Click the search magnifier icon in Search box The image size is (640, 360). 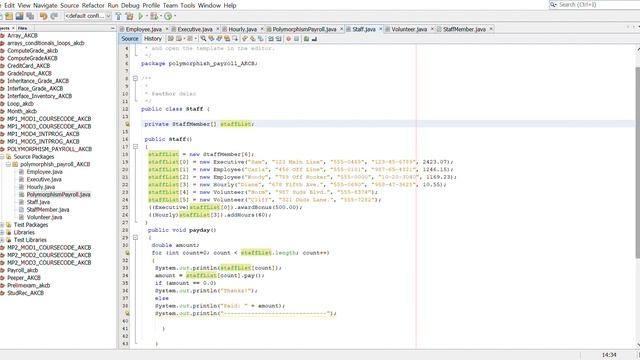[553, 4]
